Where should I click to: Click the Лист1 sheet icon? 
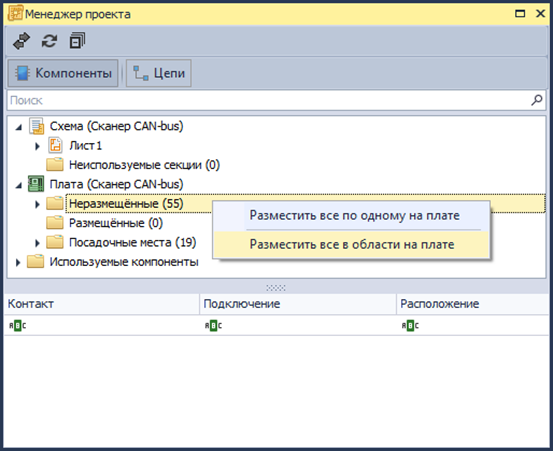click(x=55, y=145)
